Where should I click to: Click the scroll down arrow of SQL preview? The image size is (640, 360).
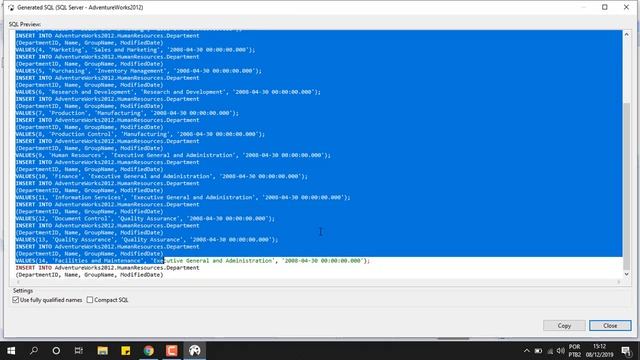627,274
